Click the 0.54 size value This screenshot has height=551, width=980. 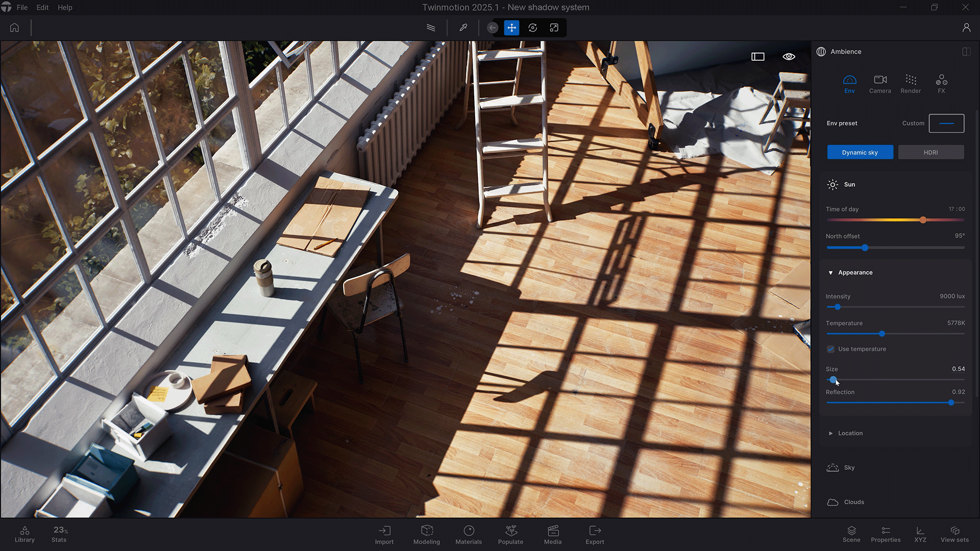pyautogui.click(x=958, y=369)
